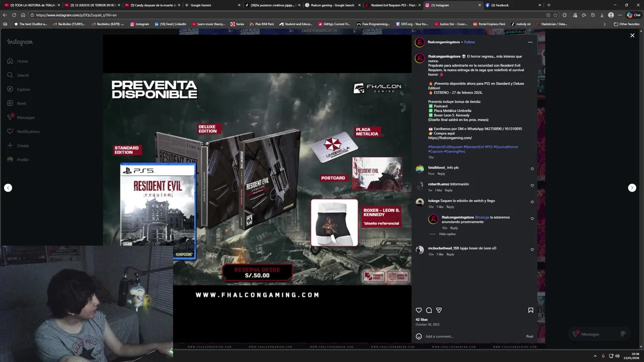
Task: Open taskbar clock showing 03:38
Action: (631, 356)
